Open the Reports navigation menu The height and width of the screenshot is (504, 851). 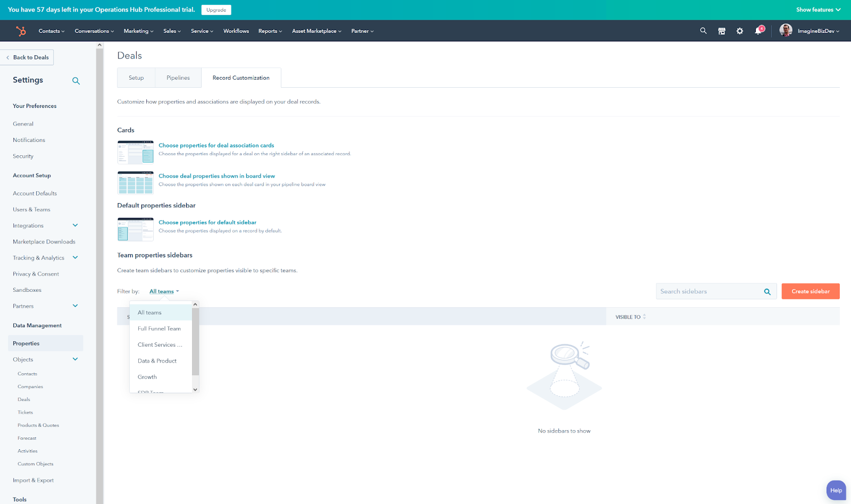(270, 31)
